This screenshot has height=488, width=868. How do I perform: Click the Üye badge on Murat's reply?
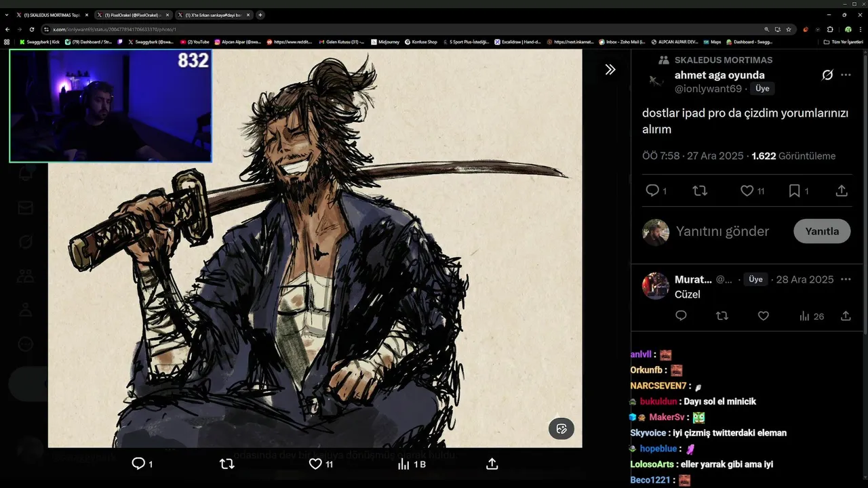[x=755, y=279]
